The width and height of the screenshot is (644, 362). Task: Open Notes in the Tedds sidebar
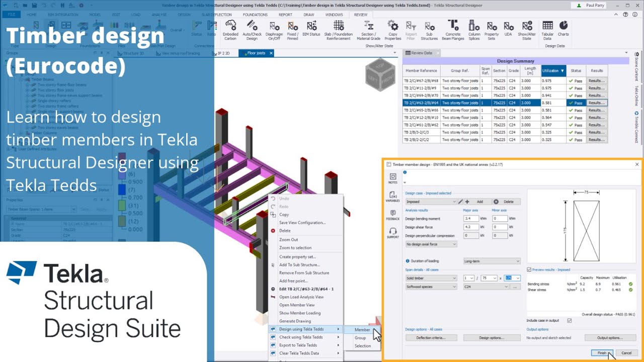393,178
